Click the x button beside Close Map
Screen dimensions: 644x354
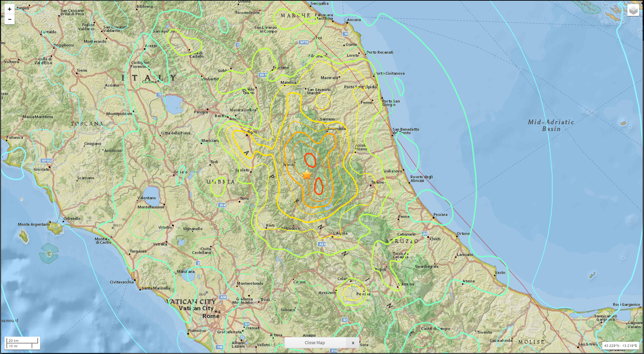353,342
